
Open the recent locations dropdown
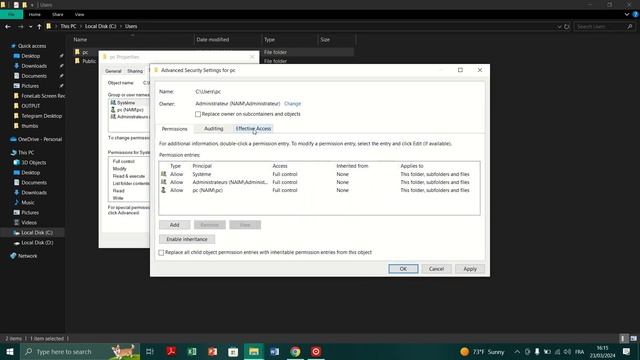[31, 27]
